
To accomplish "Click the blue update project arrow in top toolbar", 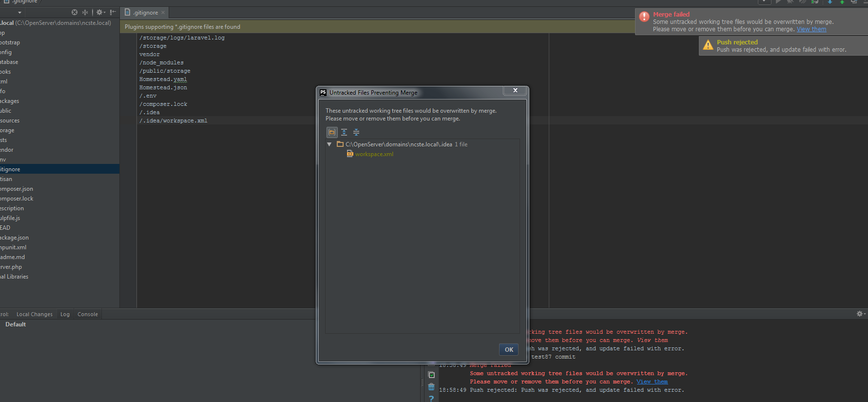I will point(829,2).
